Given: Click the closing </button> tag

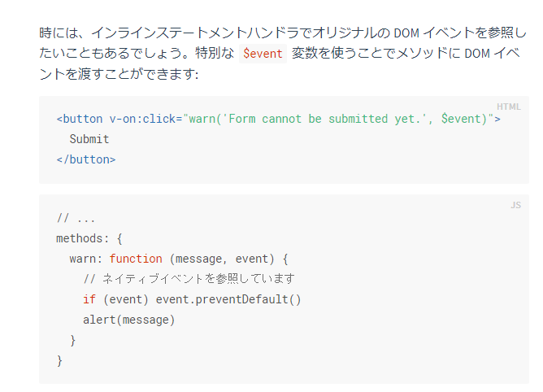Looking at the screenshot, I should click(x=86, y=159).
